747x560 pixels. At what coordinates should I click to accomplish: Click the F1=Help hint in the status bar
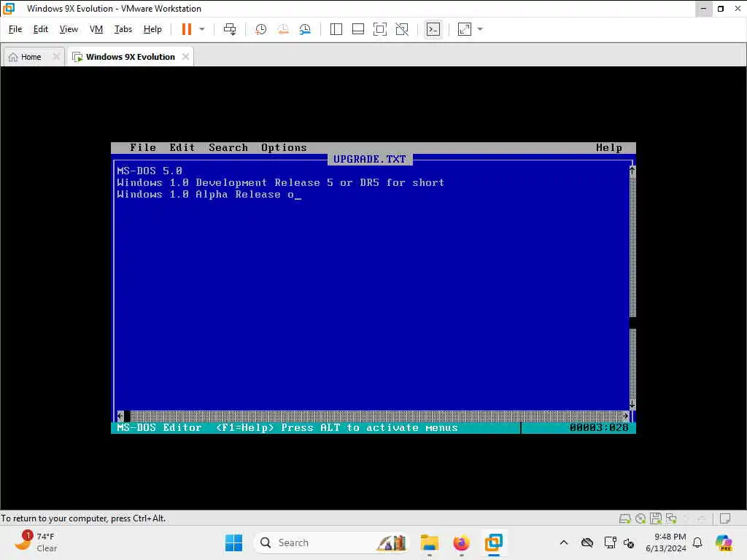(x=245, y=427)
